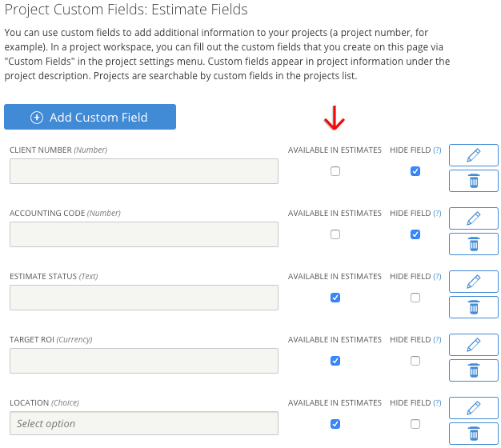Screen dimensions: 501x448
Task: Remove the Target ROI field with trash icon
Action: (x=473, y=370)
